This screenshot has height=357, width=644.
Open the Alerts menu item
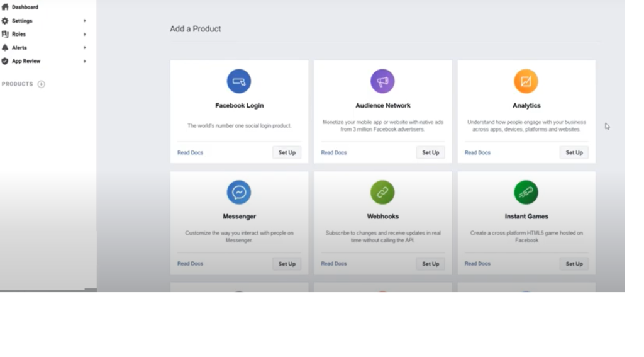pos(19,48)
